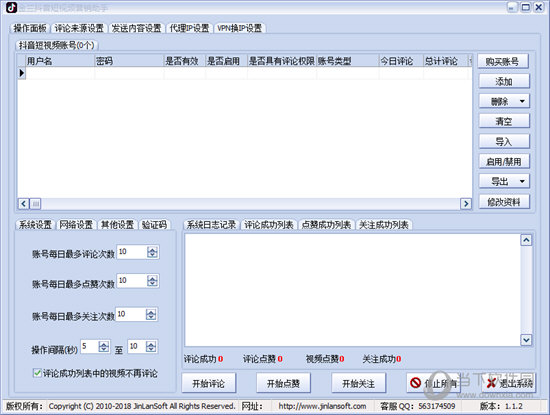Adjust the 操作间隔 minimum seconds spinner
This screenshot has width=550, height=415.
tap(103, 347)
